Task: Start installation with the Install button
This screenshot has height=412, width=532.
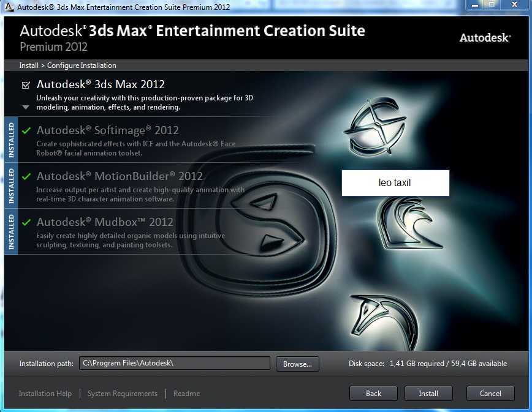Action: 428,394
